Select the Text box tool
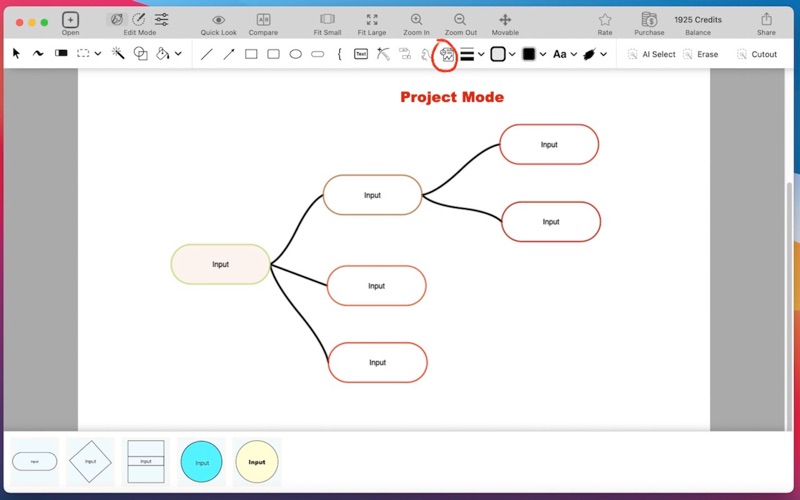 pyautogui.click(x=361, y=54)
